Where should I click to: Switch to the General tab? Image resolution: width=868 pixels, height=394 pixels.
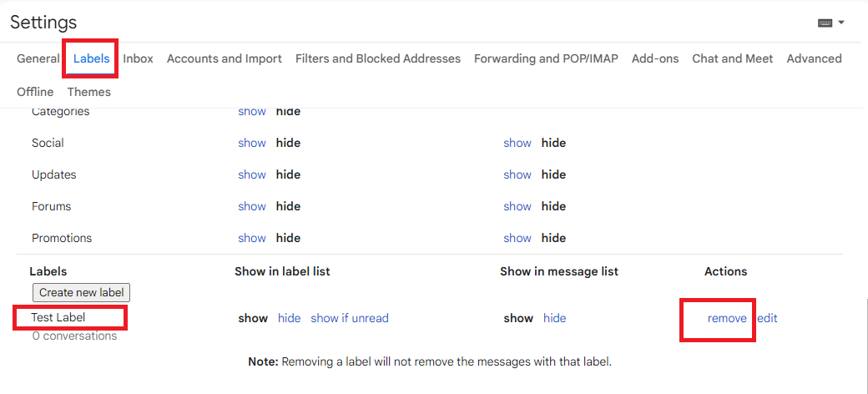click(x=38, y=58)
